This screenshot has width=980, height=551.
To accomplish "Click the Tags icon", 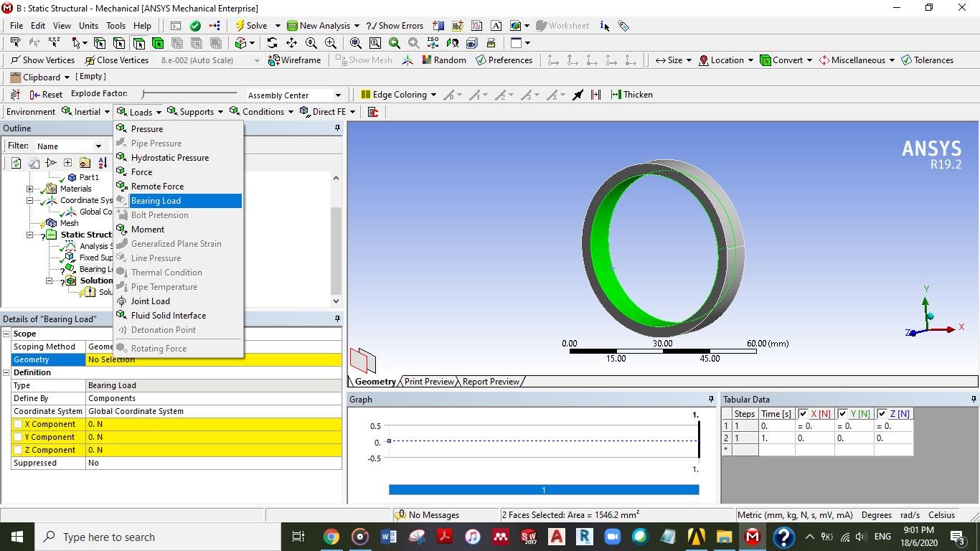I will tap(623, 26).
